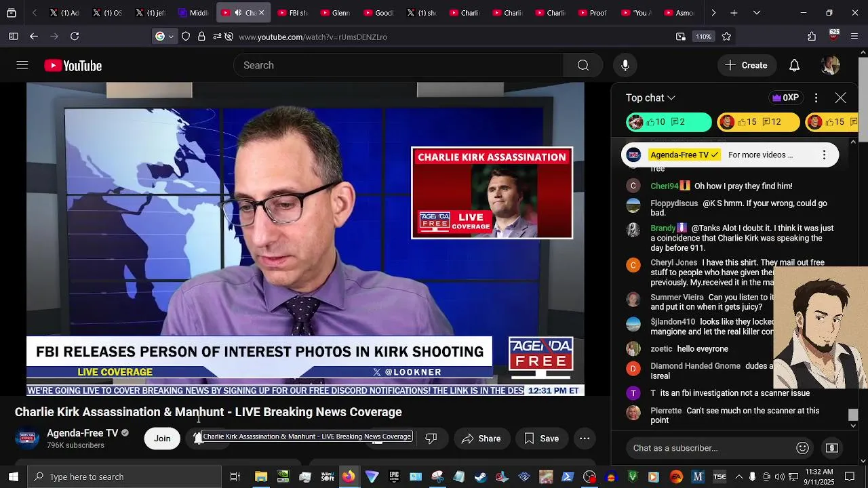Toggle the subscription notification bell below video
Screen dimensions: 868x488
tap(198, 439)
